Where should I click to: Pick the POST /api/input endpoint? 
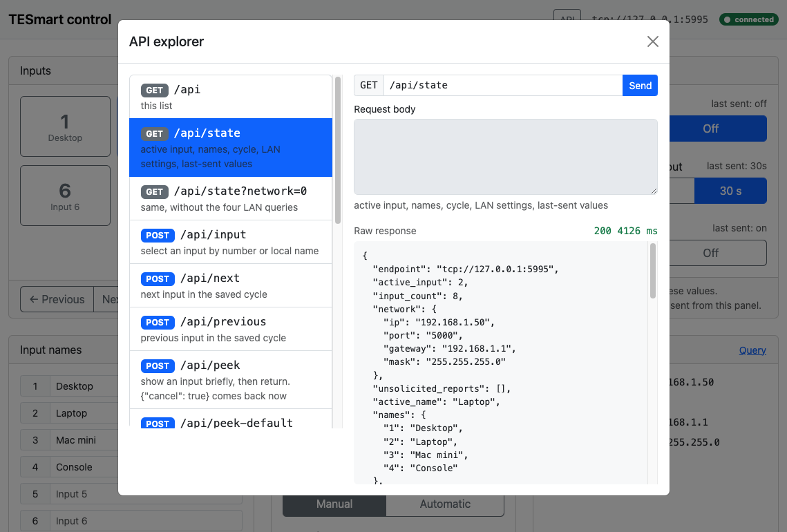[231, 242]
